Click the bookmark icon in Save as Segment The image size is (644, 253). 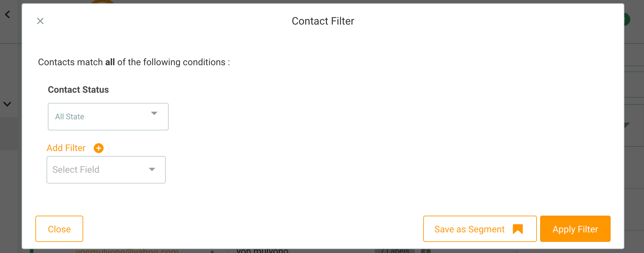[x=518, y=229]
